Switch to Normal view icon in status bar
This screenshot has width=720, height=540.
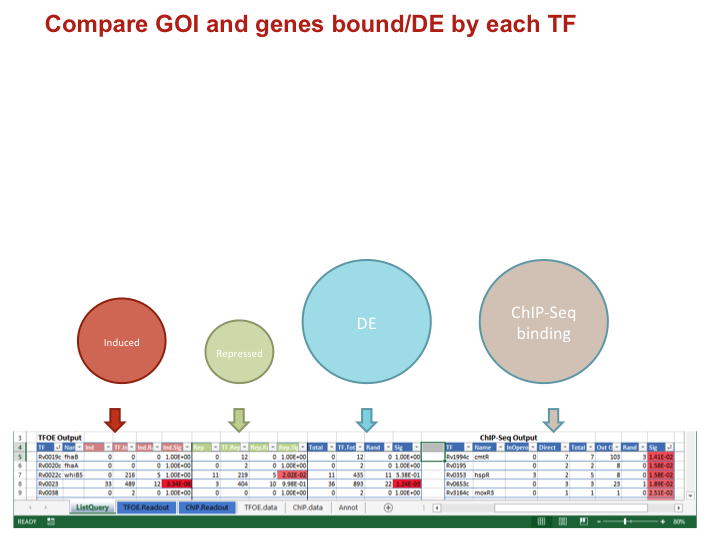[x=542, y=521]
